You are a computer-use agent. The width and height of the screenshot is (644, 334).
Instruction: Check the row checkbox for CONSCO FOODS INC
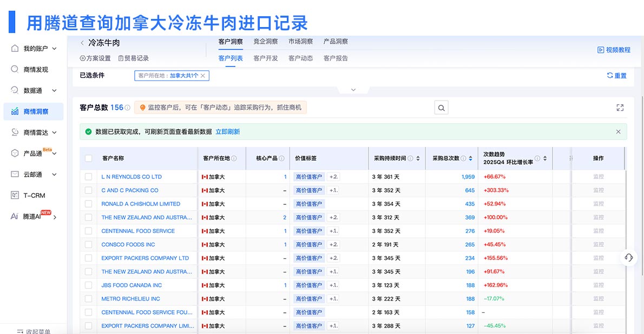pos(90,244)
